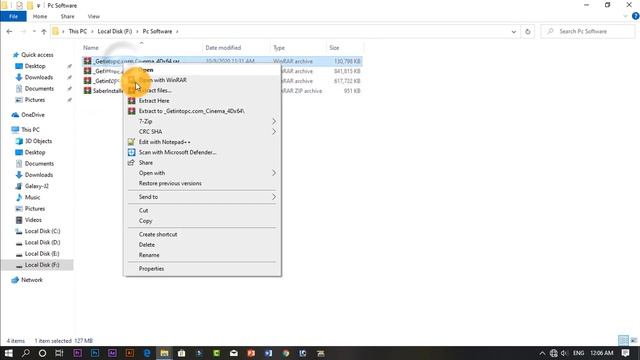
Task: Click the WinRAR icon beside Extract Here
Action: coord(131,100)
